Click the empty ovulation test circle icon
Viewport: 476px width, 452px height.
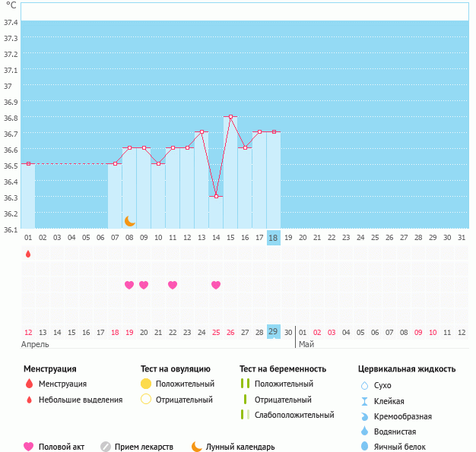[146, 400]
